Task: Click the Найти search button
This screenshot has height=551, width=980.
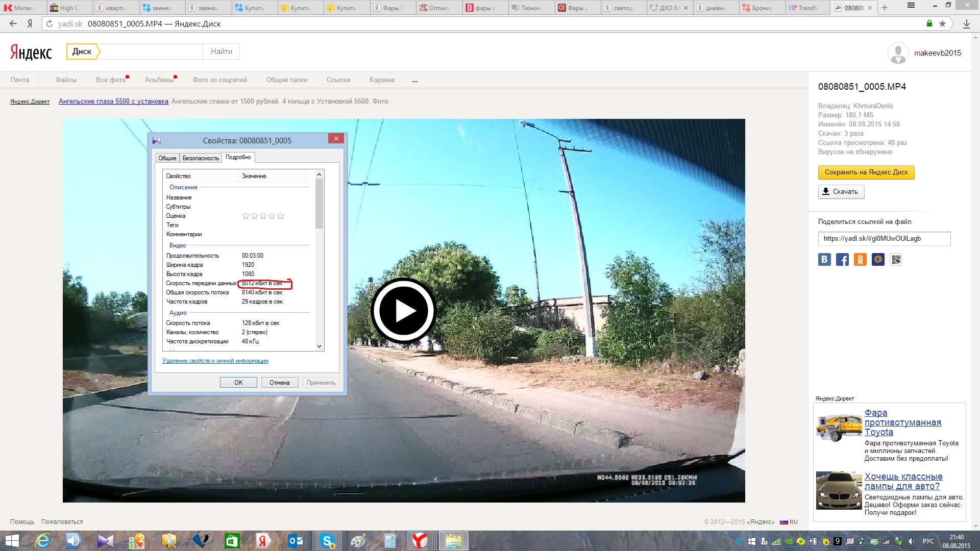Action: (221, 52)
